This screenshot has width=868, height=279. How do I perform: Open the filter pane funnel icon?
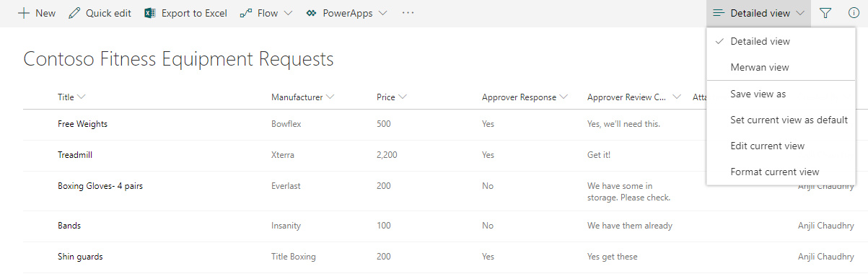pyautogui.click(x=825, y=13)
